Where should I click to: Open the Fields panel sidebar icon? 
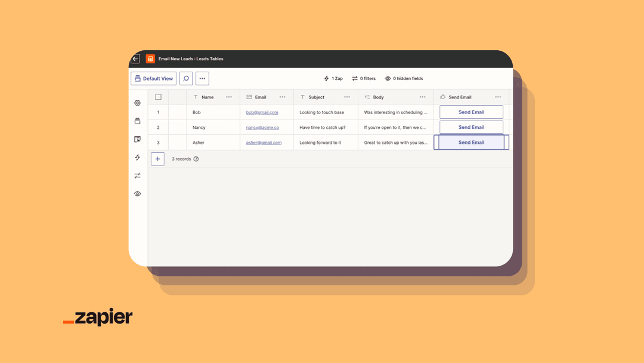[x=137, y=139]
